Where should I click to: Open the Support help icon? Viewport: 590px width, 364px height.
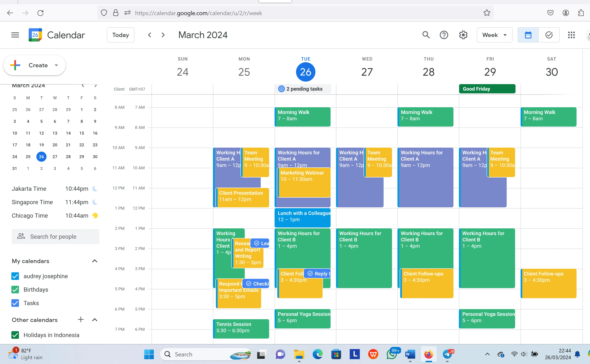pos(444,35)
